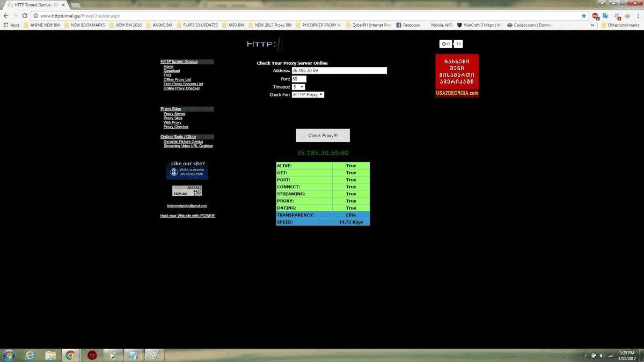Click the green 35.185.30.59:80 result heading
Viewport: 644px width, 362px height.
point(323,153)
